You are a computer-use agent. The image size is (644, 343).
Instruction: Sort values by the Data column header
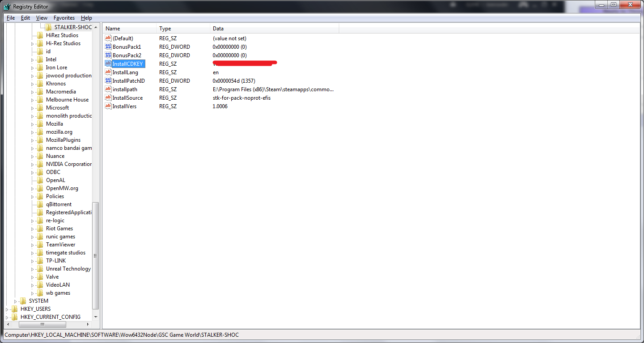click(x=275, y=29)
